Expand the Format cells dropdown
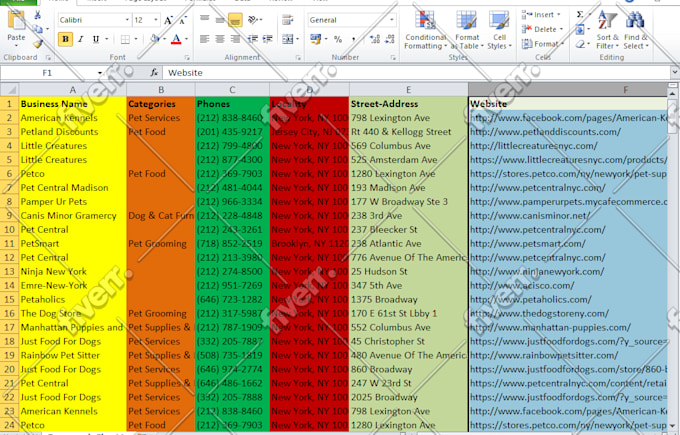This screenshot has height=435, width=680. [562, 44]
